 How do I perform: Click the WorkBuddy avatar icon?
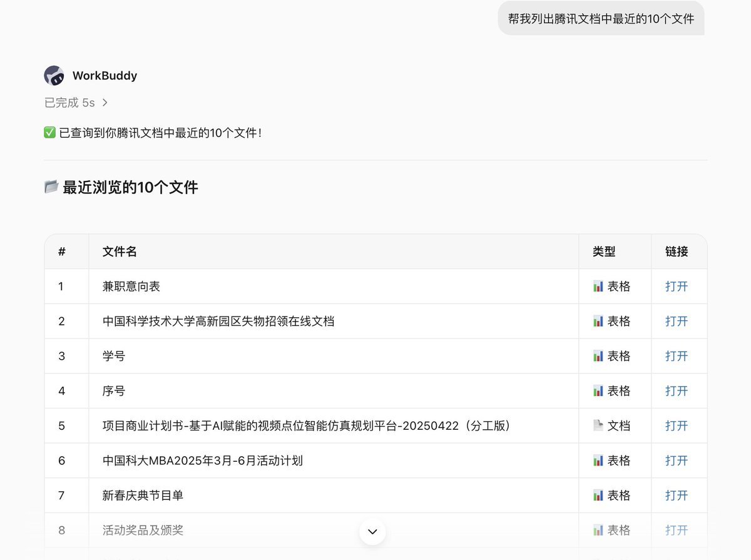(54, 76)
